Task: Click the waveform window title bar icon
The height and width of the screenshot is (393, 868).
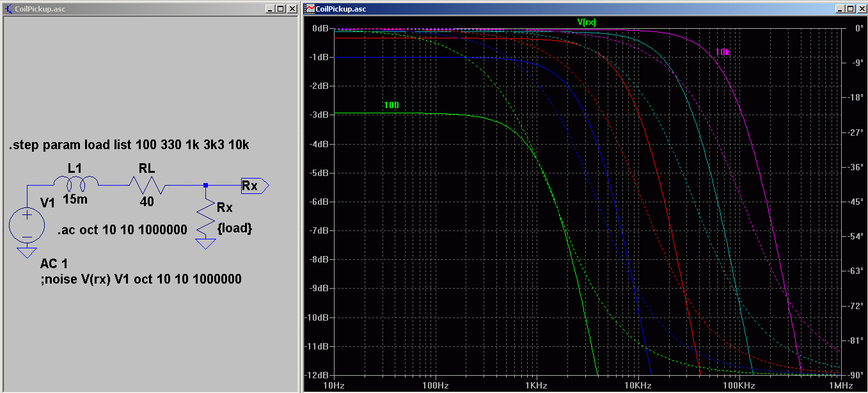Action: click(x=310, y=8)
